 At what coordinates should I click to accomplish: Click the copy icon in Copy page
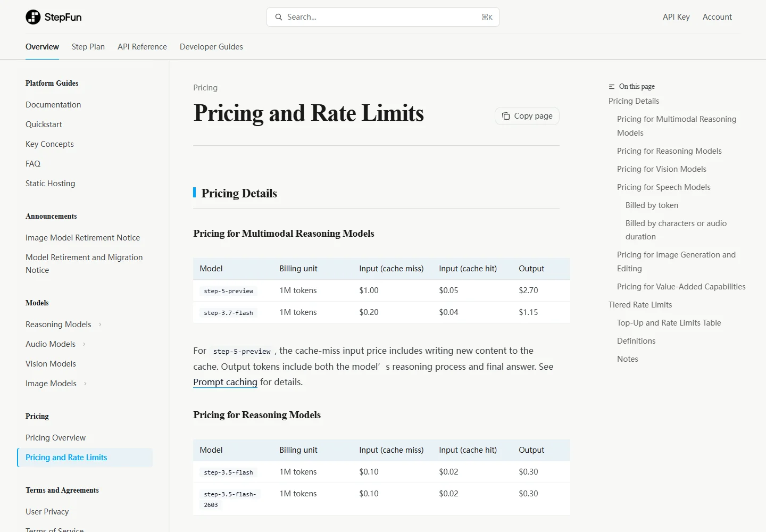coord(506,116)
